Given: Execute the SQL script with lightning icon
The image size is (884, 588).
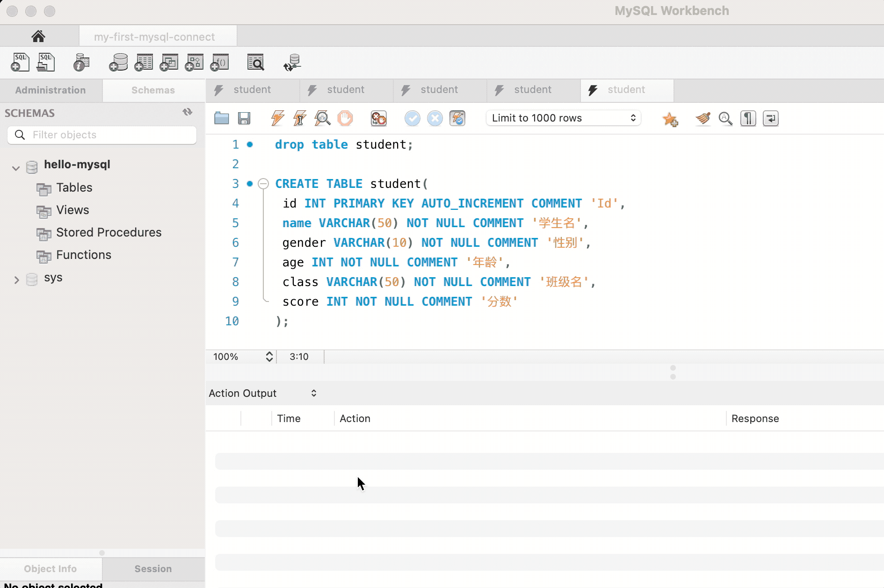Looking at the screenshot, I should (277, 118).
